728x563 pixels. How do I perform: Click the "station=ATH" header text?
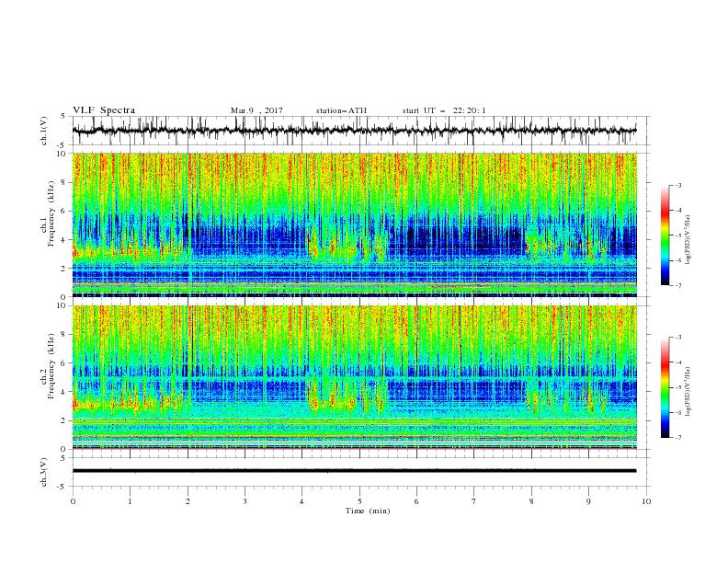341,110
